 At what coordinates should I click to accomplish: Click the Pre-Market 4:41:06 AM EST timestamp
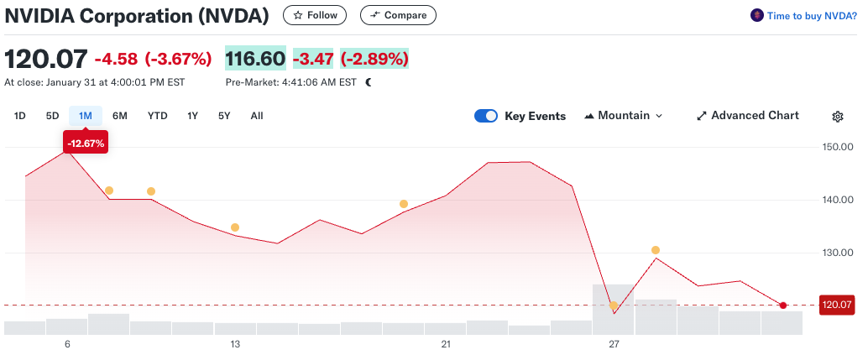(x=291, y=82)
